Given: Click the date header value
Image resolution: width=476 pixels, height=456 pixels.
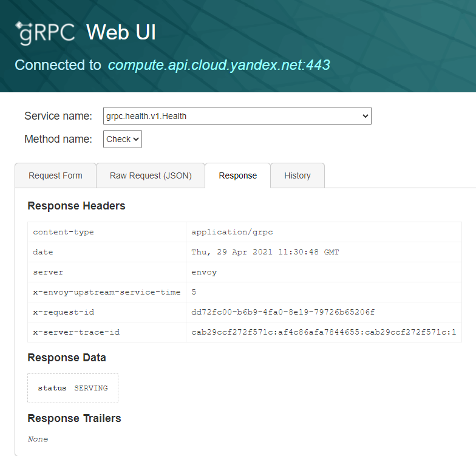Looking at the screenshot, I should [265, 252].
